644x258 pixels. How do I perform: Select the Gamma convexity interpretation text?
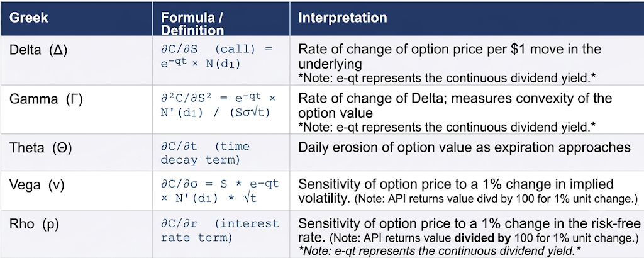(455, 106)
